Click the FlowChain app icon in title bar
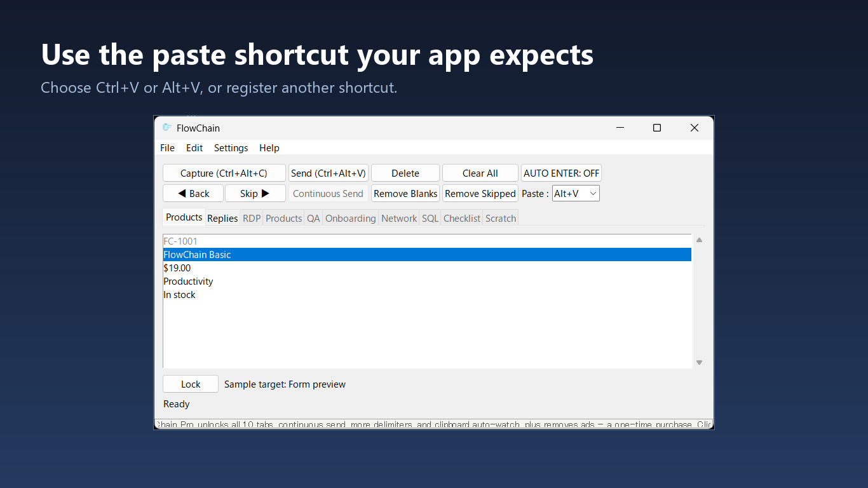Viewport: 868px width, 488px height. tap(166, 128)
